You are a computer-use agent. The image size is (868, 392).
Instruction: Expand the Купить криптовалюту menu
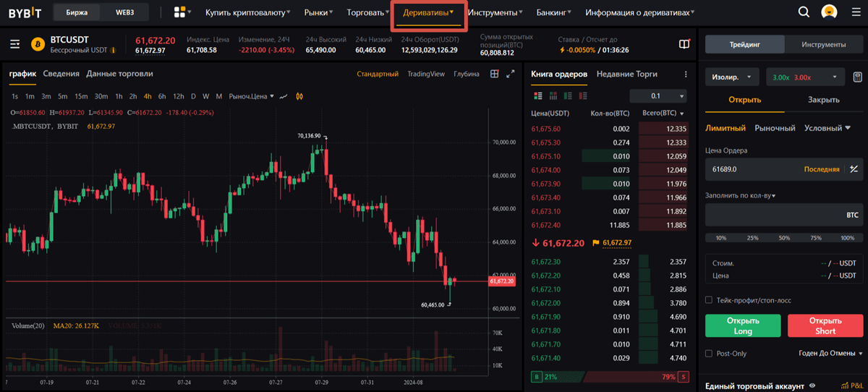click(x=248, y=12)
